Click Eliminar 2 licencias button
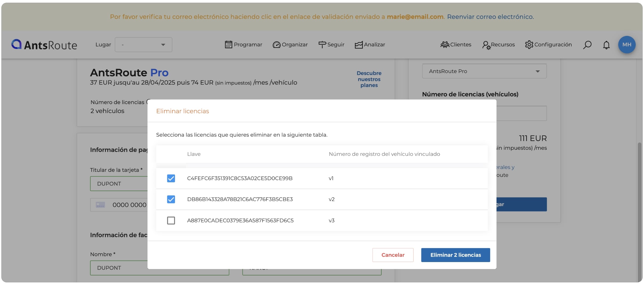The width and height of the screenshot is (644, 284). point(456,255)
